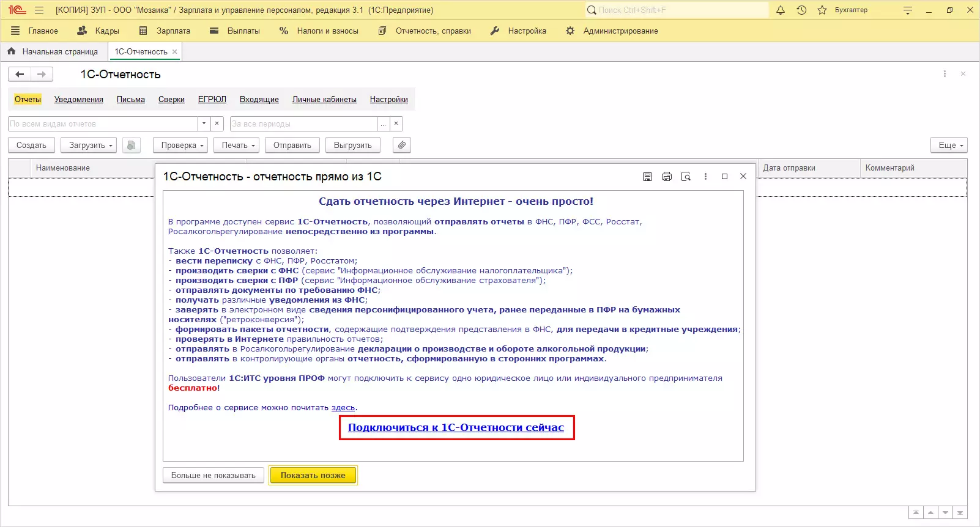The image size is (980, 527).
Task: Click the Создать button
Action: 31,145
